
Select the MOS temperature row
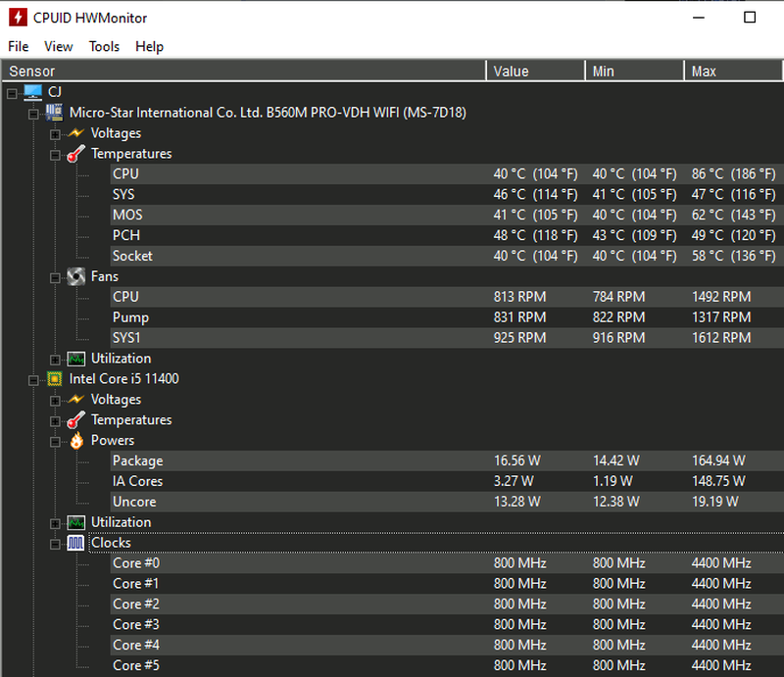point(447,215)
